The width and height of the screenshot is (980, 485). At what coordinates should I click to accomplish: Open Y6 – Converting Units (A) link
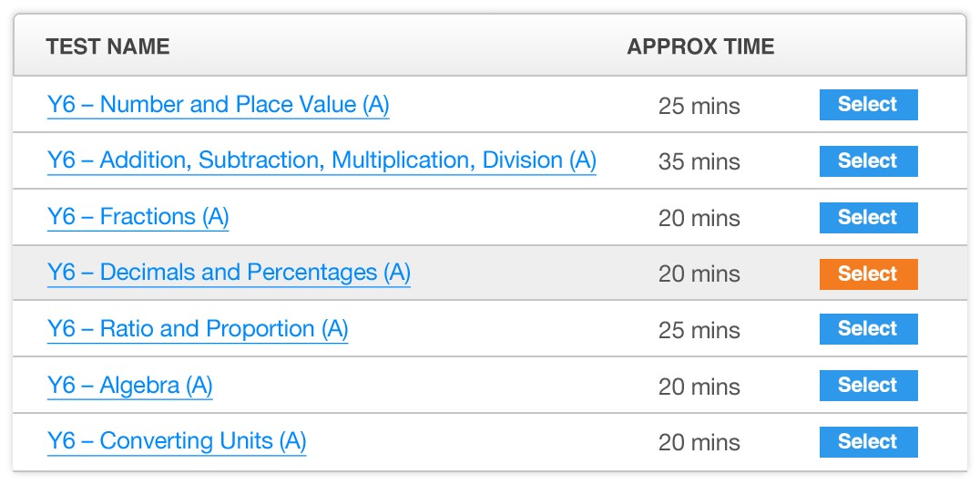click(177, 441)
